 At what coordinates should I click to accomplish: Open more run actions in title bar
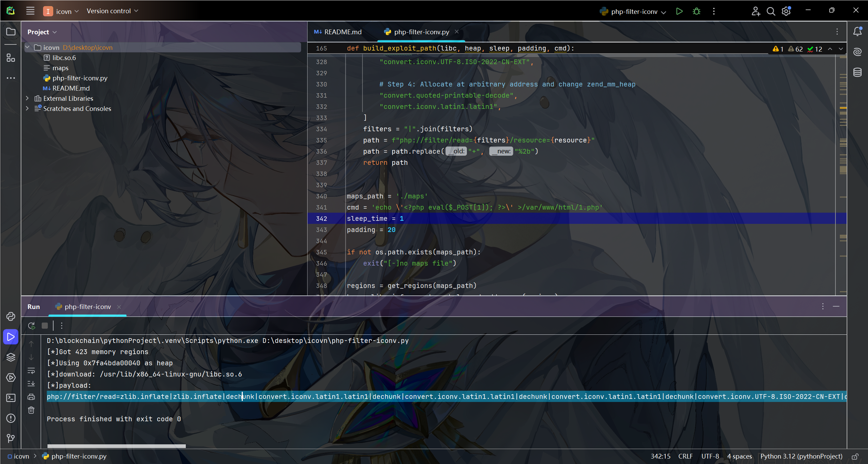714,11
